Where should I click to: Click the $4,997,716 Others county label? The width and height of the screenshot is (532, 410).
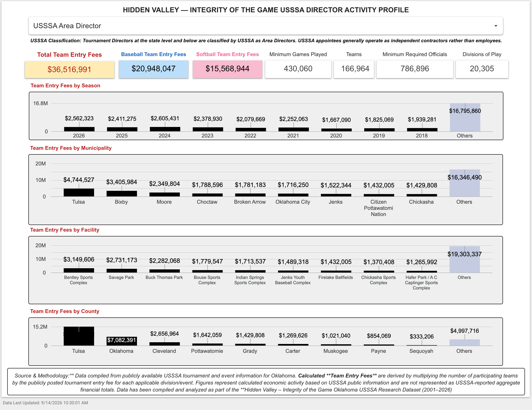tap(464, 331)
